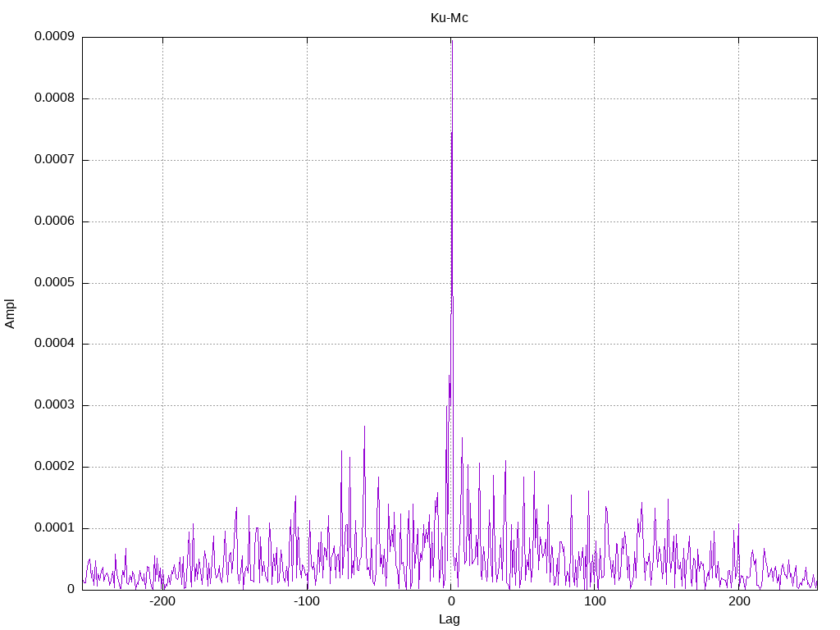Viewport: 840px width, 630px height.
Task: Click y-axis tick value 0.0001
Action: [x=55, y=527]
